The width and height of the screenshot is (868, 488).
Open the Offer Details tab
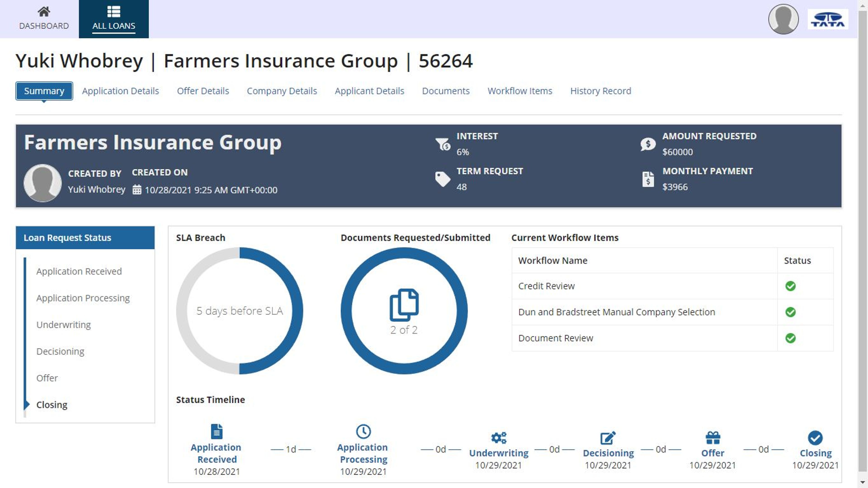pos(203,91)
